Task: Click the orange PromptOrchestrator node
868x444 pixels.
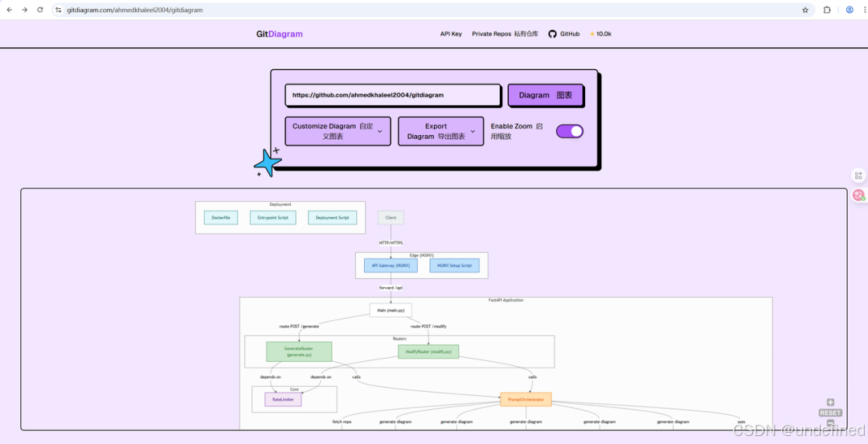Action: coord(526,399)
